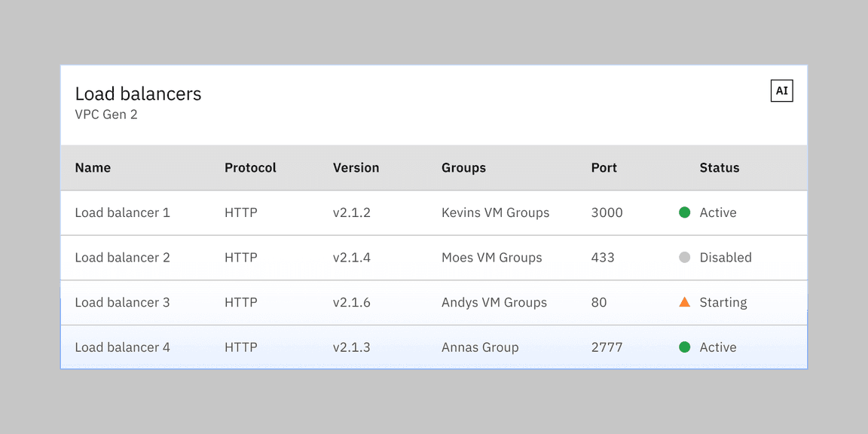Click green status dot for Load balancer 1
868x434 pixels.
pos(684,212)
